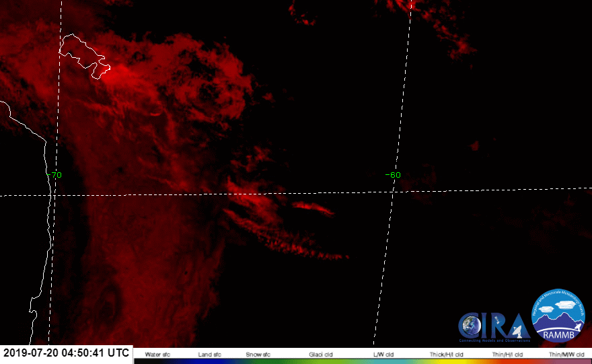Select the Glaci cld legend label
Screen dimensions: 592x364
[x=318, y=353]
